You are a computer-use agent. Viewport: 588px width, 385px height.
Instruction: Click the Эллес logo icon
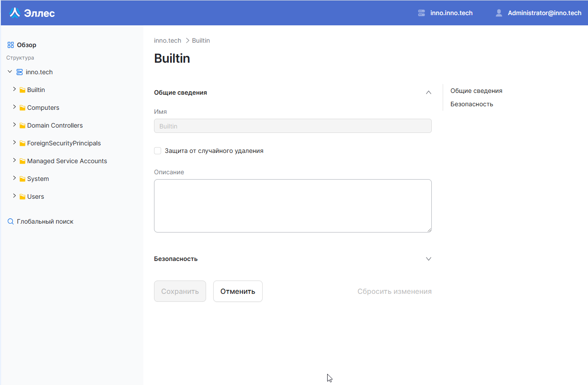[x=15, y=12]
